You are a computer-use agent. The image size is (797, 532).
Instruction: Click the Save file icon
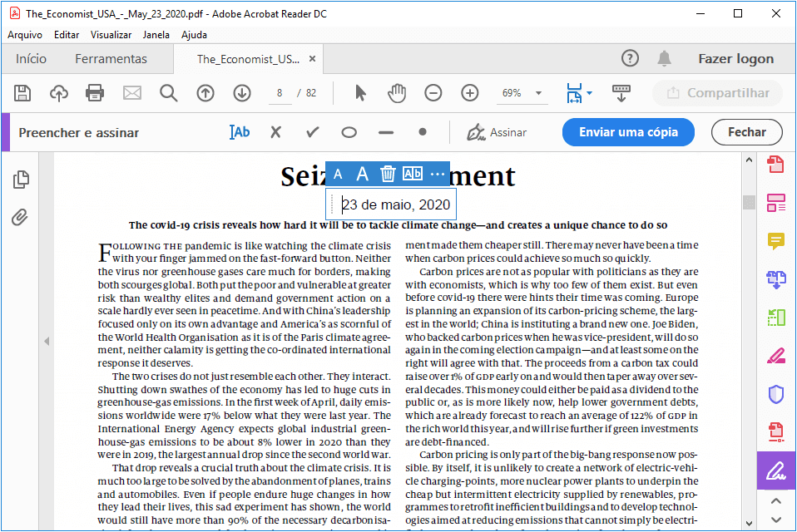tap(22, 93)
